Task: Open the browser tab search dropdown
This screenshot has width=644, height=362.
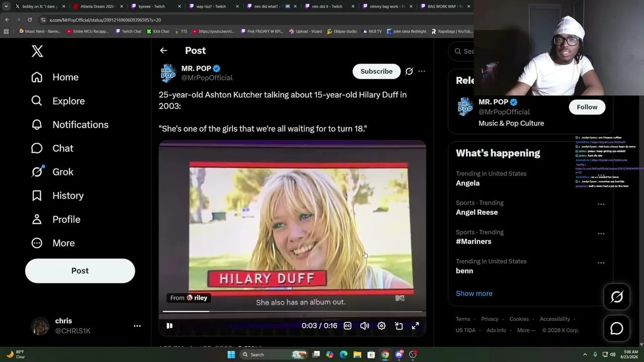Action: coord(6,7)
